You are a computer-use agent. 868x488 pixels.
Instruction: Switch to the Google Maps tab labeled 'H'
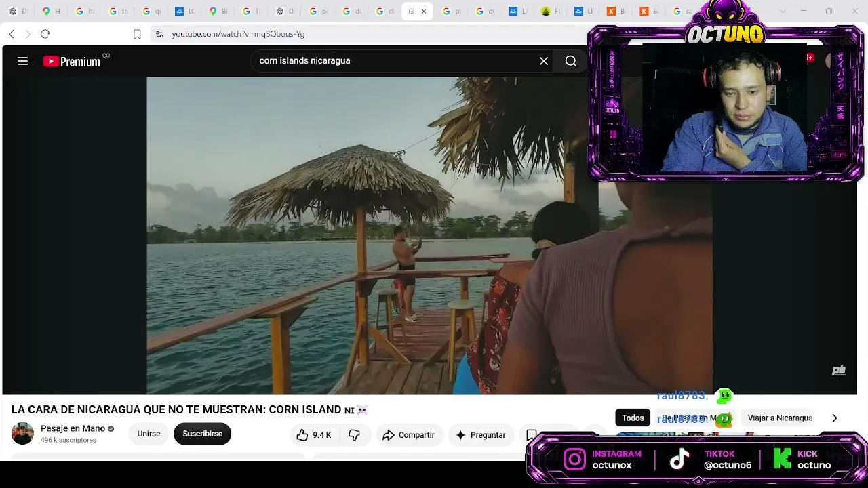pyautogui.click(x=52, y=12)
